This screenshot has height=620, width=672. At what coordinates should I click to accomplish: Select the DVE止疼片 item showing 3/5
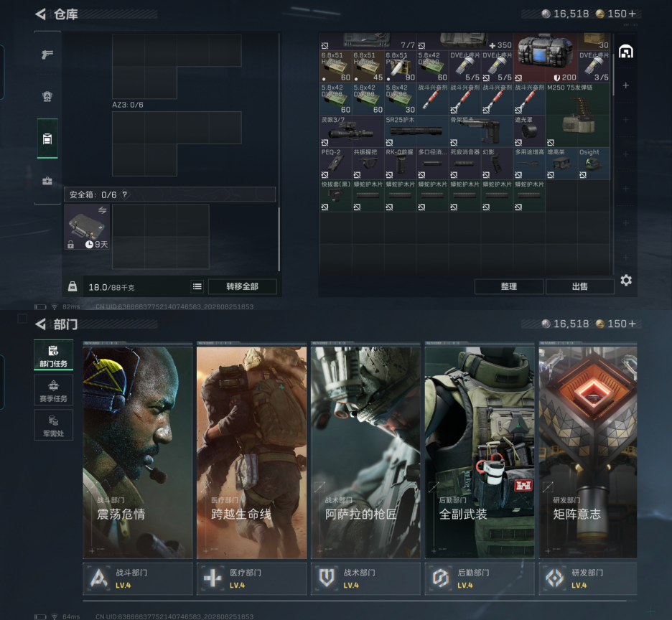click(594, 67)
